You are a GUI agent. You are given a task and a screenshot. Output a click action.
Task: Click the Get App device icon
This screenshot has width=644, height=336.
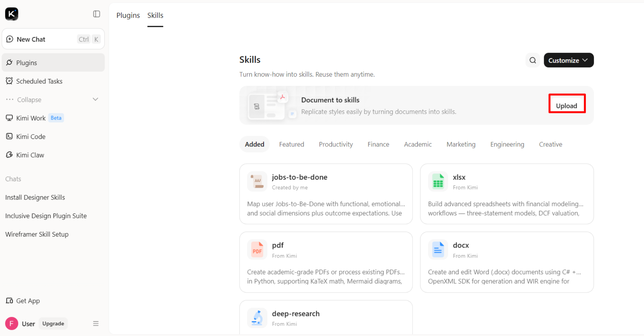pyautogui.click(x=9, y=300)
